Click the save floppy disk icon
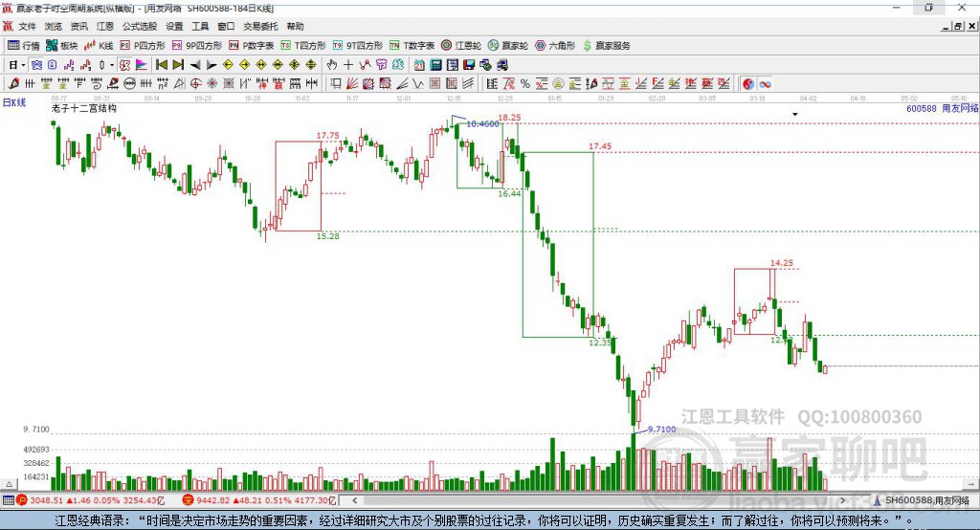Image resolution: width=980 pixels, height=530 pixels. coord(469,65)
